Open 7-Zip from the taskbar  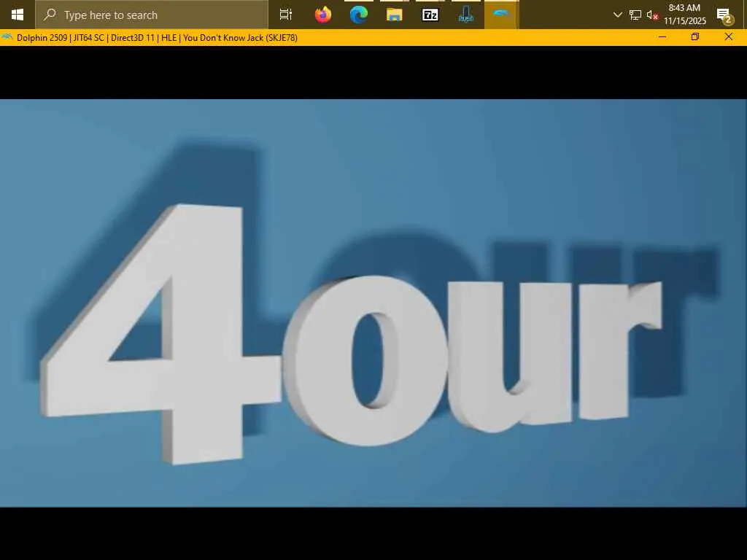pos(430,15)
